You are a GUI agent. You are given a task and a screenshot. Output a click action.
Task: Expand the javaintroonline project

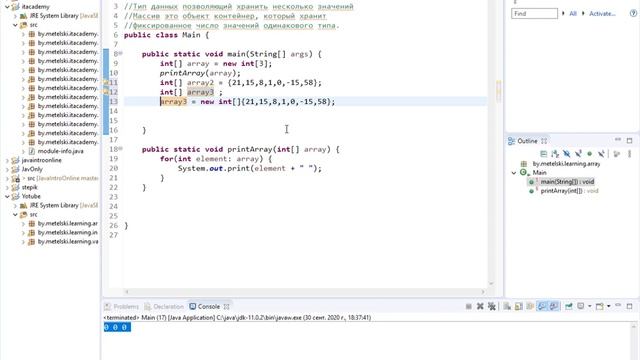7,160
